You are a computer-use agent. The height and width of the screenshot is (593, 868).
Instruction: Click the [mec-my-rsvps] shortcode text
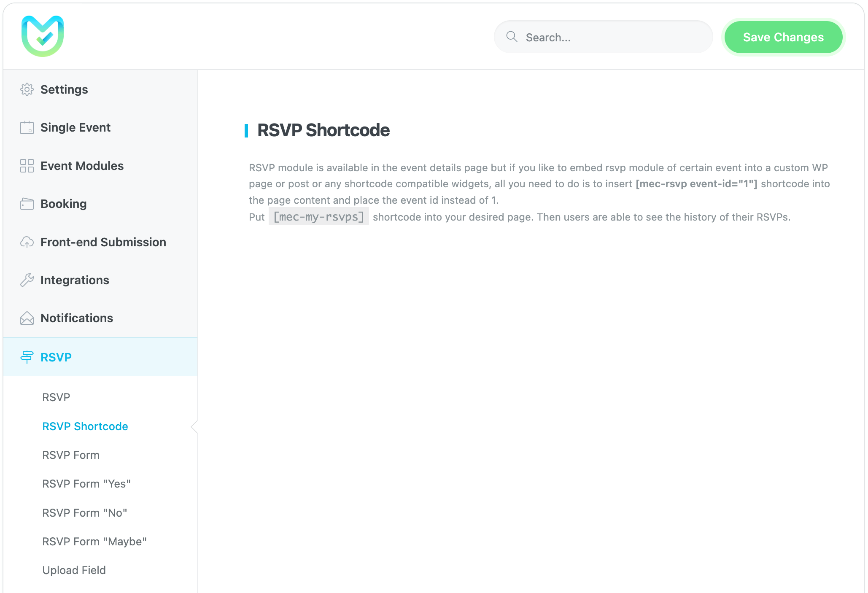(319, 217)
